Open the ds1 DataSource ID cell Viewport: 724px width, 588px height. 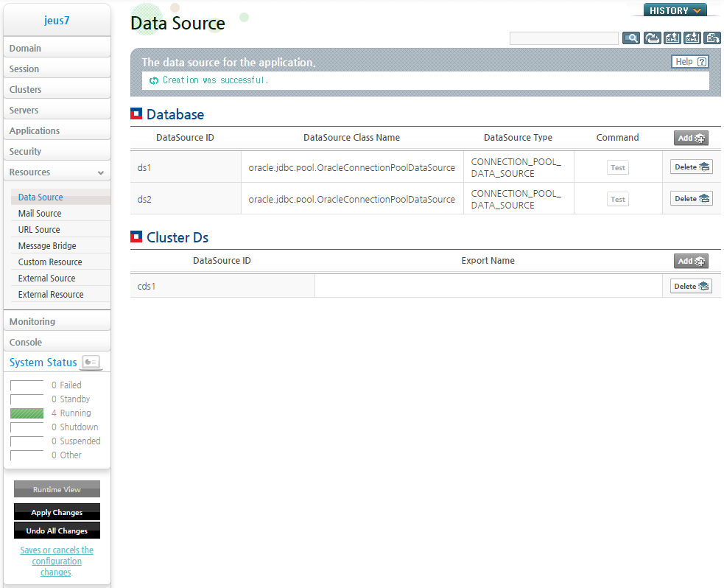click(x=186, y=168)
